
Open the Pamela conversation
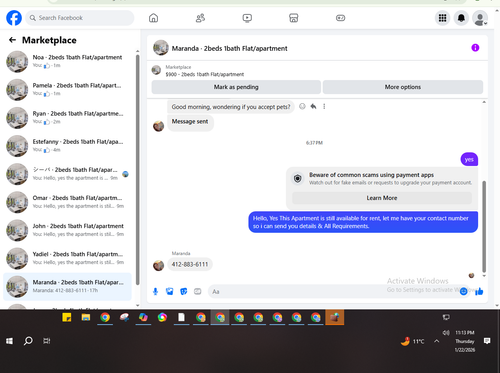(68, 89)
